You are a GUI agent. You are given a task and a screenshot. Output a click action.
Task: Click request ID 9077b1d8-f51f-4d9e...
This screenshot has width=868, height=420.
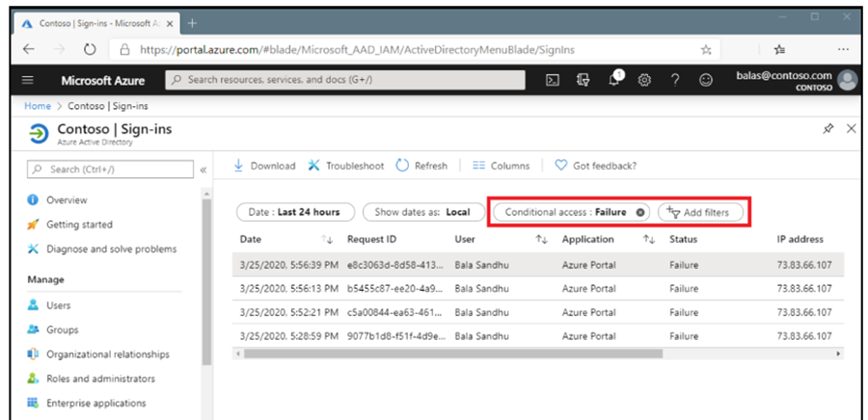pos(395,336)
